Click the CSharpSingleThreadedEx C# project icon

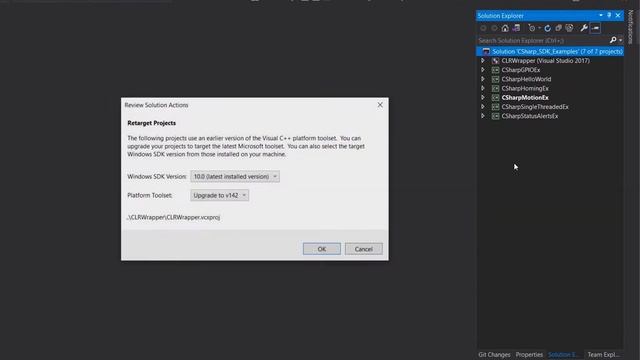pos(495,107)
